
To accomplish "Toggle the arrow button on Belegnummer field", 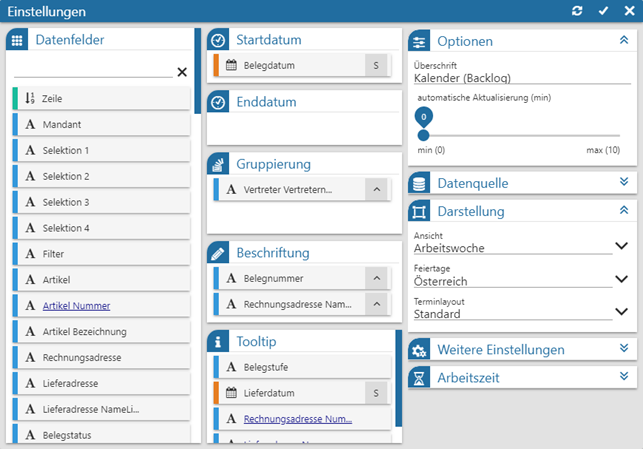I will (x=376, y=279).
